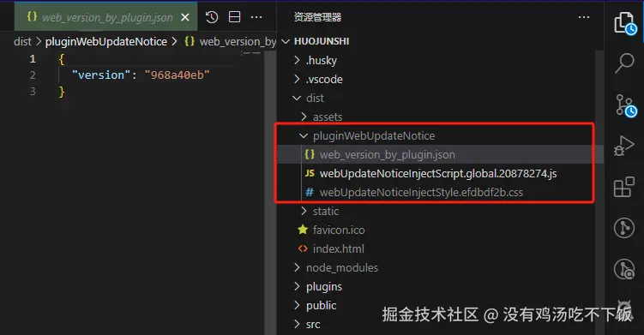
Task: Expand the .husky folder
Action: [297, 60]
